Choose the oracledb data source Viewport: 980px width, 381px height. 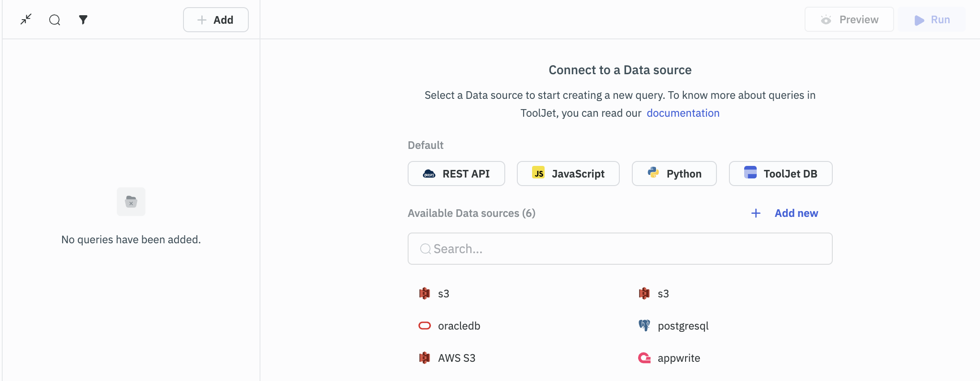click(x=459, y=326)
